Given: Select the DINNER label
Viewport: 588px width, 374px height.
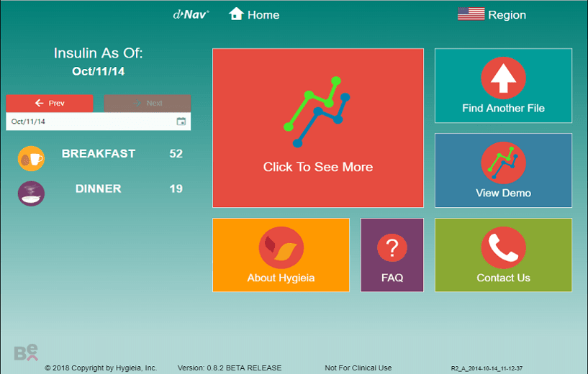Looking at the screenshot, I should (x=99, y=188).
